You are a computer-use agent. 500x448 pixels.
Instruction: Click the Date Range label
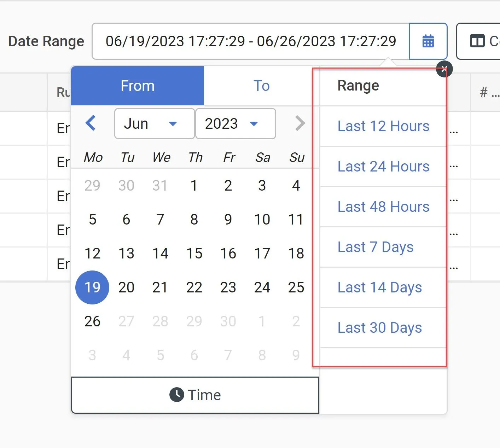point(46,41)
